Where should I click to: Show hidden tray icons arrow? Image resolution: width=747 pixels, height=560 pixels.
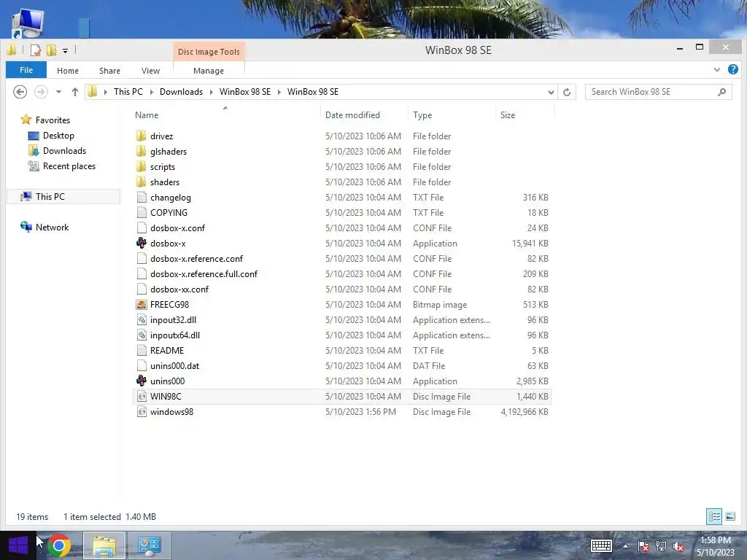click(625, 546)
